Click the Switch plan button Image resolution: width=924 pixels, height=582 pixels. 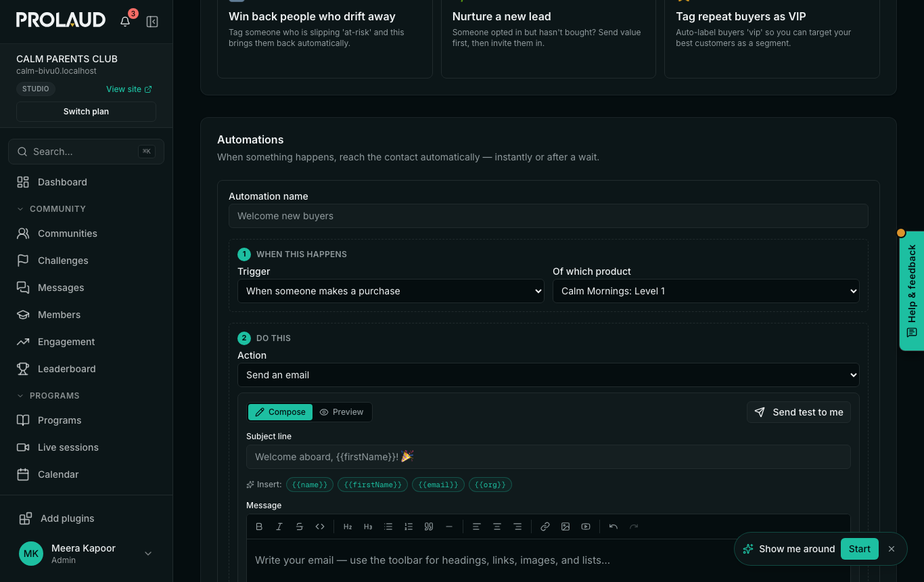(x=86, y=112)
